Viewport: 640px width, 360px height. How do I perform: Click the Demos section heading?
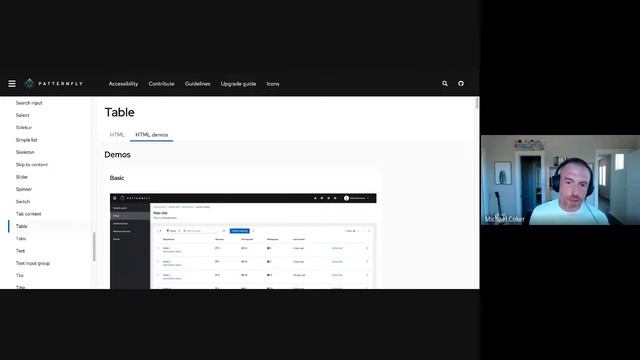click(118, 155)
